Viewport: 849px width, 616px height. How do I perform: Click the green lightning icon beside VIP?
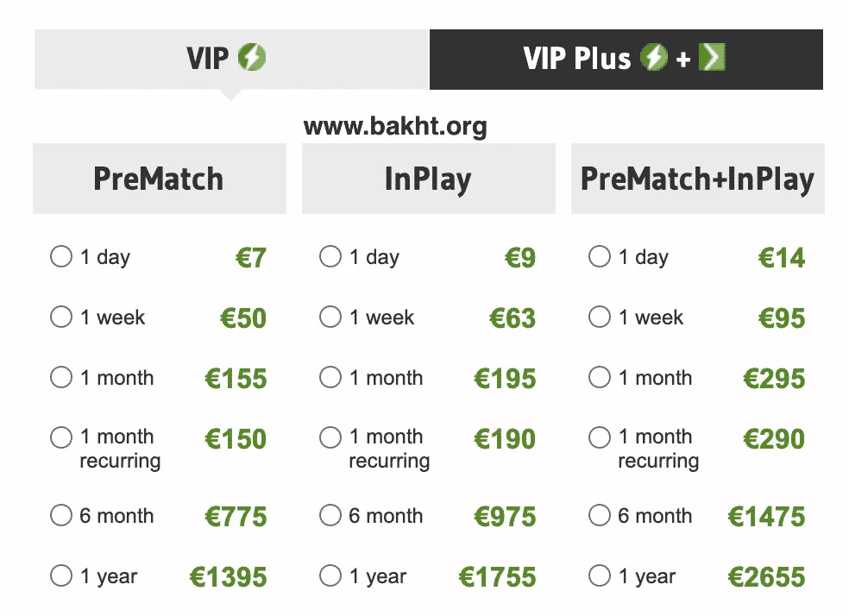[x=252, y=58]
